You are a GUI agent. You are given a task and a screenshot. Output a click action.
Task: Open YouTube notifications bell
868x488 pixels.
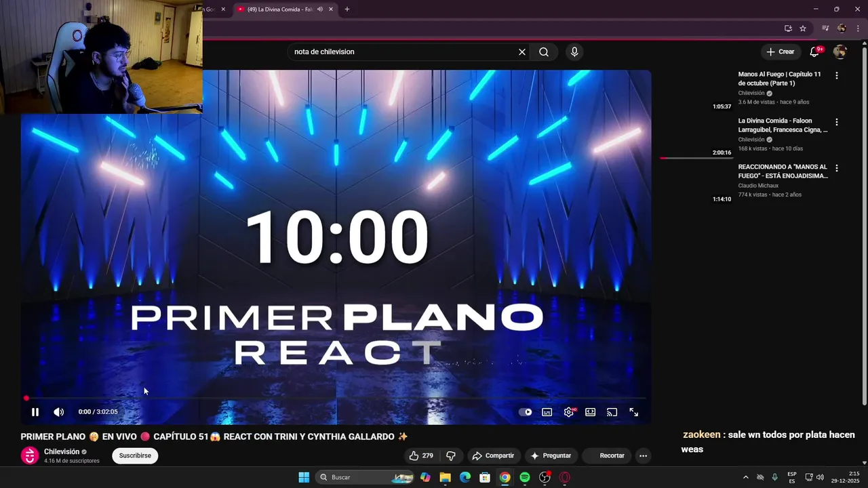(x=815, y=52)
